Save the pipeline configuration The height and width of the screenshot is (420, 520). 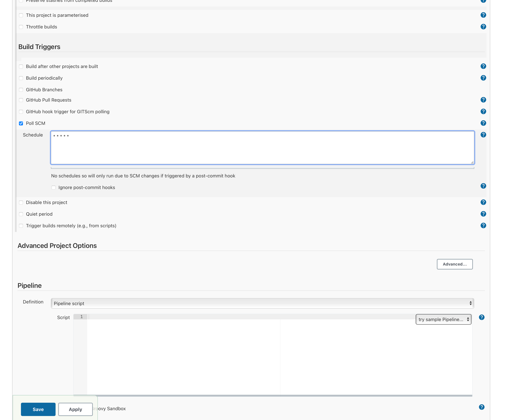click(38, 409)
